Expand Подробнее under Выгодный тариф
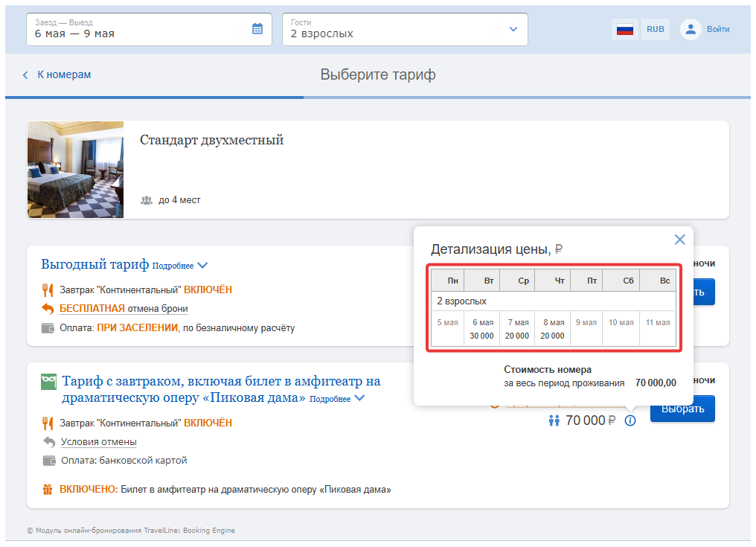 tap(180, 266)
